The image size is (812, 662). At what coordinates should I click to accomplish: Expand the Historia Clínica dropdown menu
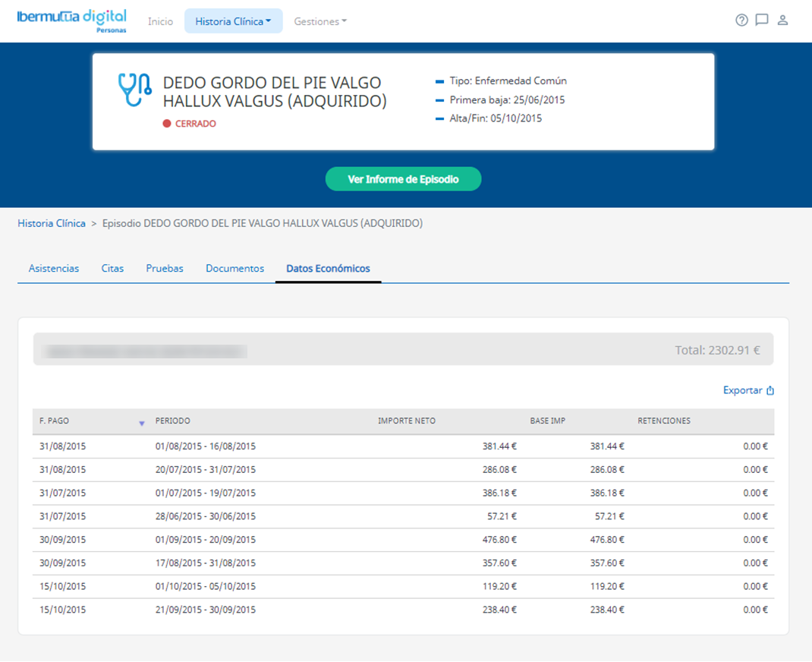233,21
